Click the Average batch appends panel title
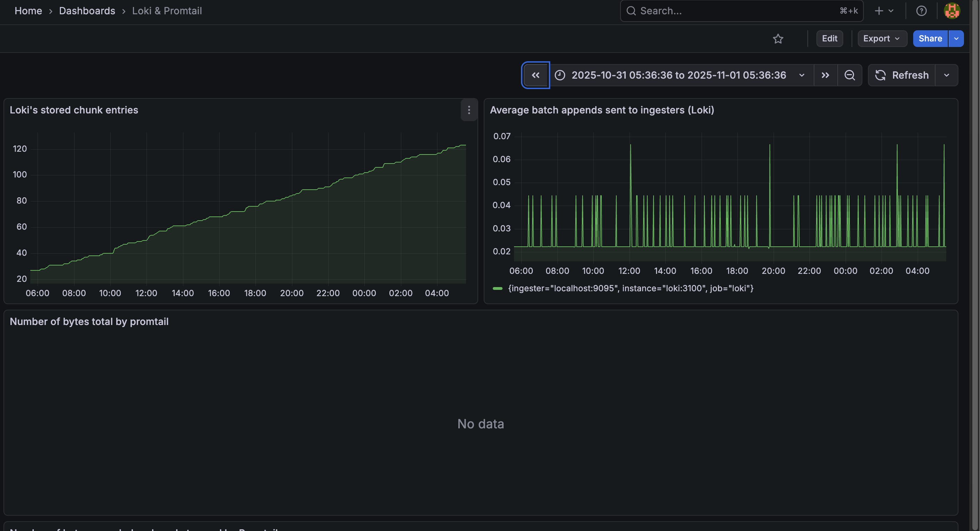The height and width of the screenshot is (531, 980). [601, 110]
